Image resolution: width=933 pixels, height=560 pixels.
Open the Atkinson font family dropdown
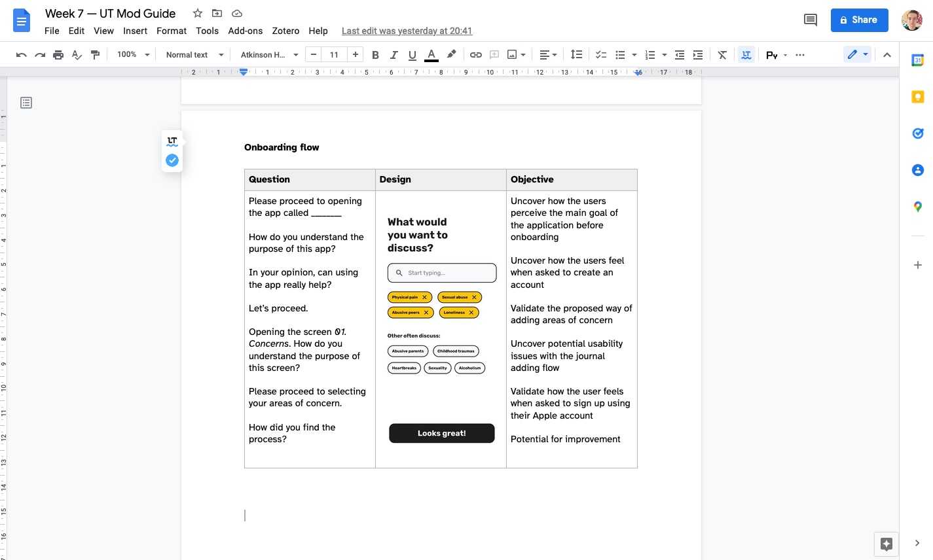tap(269, 55)
